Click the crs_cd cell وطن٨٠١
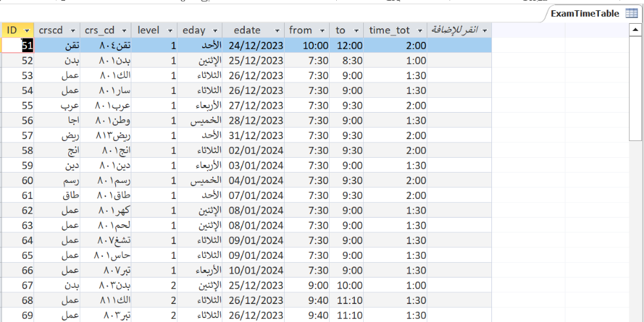644x322 pixels. [x=106, y=120]
